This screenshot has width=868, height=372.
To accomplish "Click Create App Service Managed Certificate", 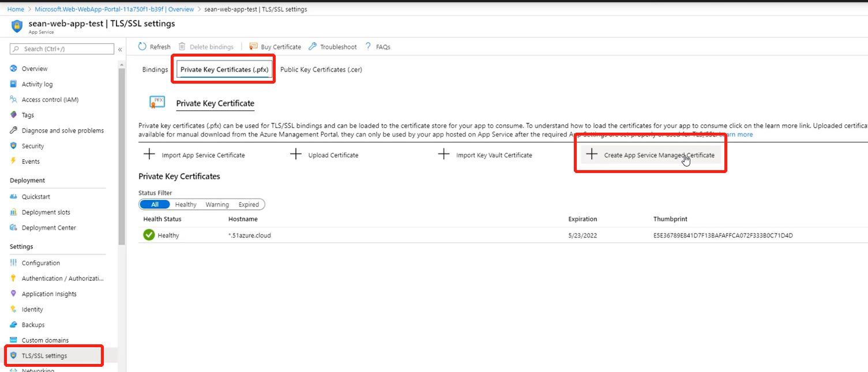I will 651,155.
